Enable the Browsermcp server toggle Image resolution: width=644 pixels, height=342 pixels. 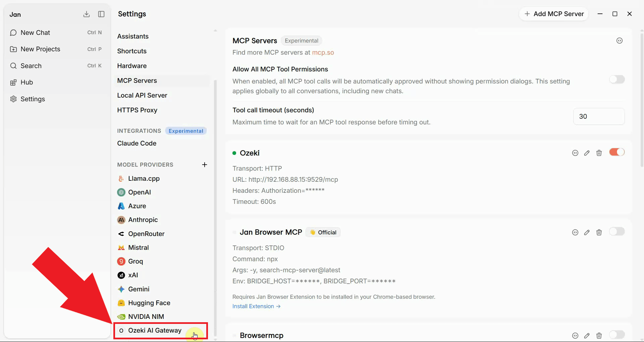(x=617, y=335)
